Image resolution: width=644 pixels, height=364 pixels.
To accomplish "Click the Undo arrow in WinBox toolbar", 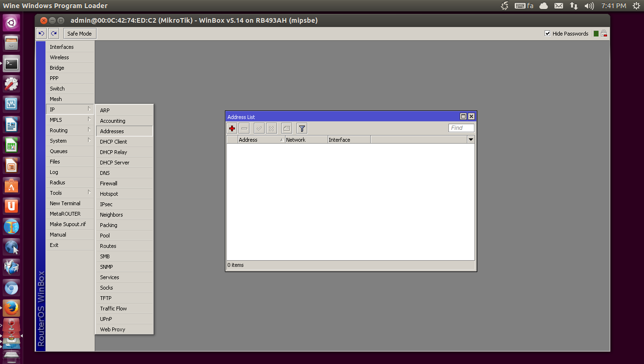I will 42,34.
